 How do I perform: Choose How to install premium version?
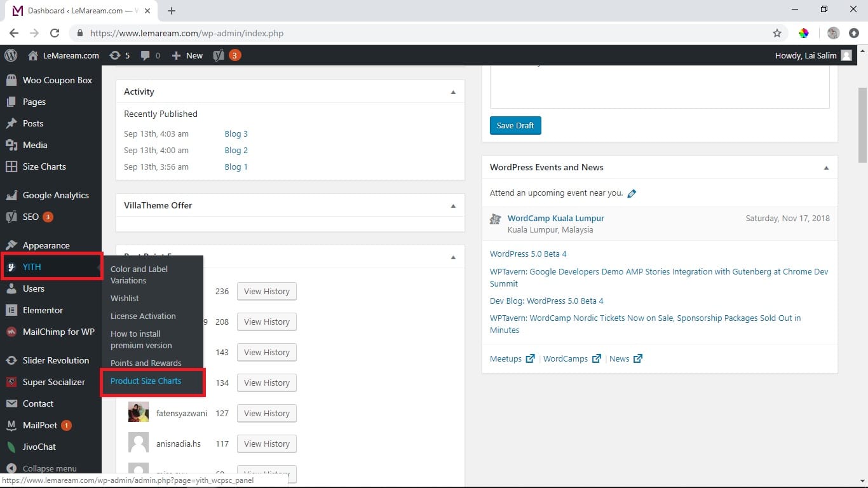tap(141, 339)
